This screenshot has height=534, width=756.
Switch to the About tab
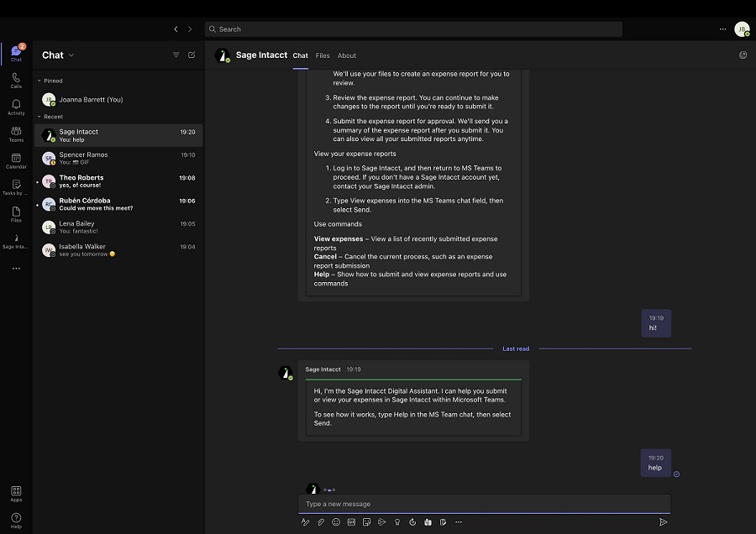347,56
